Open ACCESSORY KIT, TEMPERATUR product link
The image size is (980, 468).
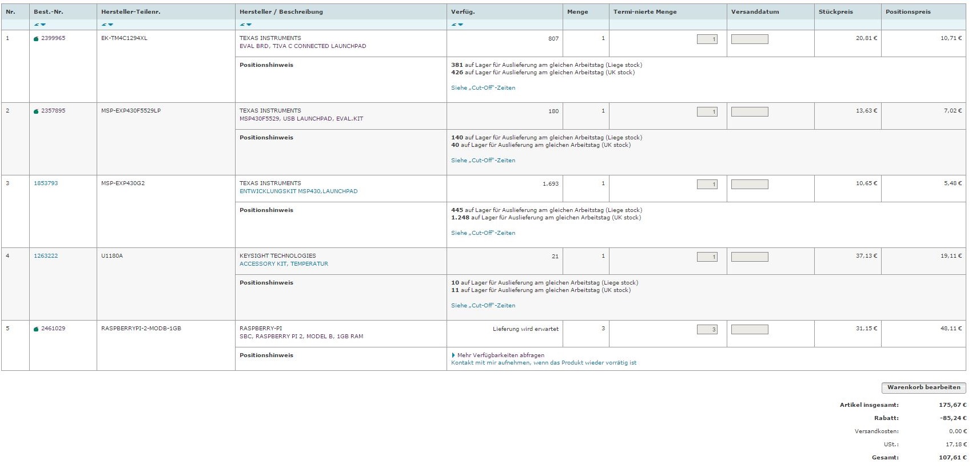click(x=284, y=264)
